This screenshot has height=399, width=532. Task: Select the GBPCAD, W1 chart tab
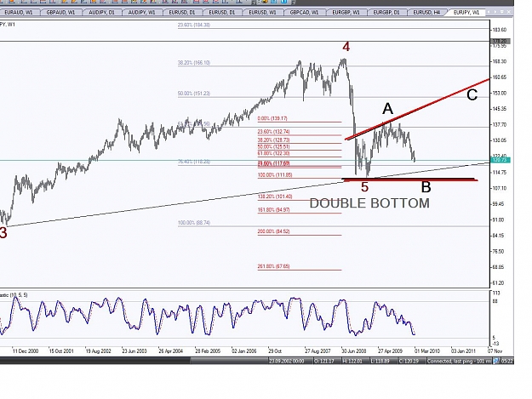[304, 13]
